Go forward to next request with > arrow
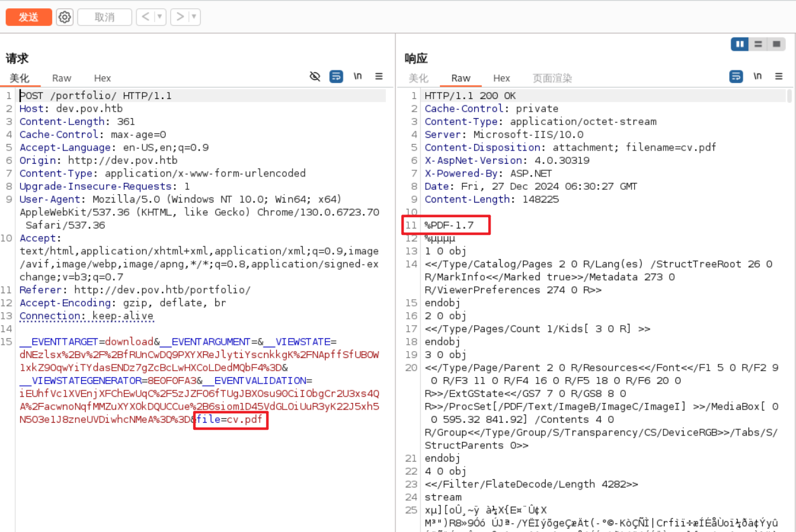796x532 pixels. [x=180, y=17]
